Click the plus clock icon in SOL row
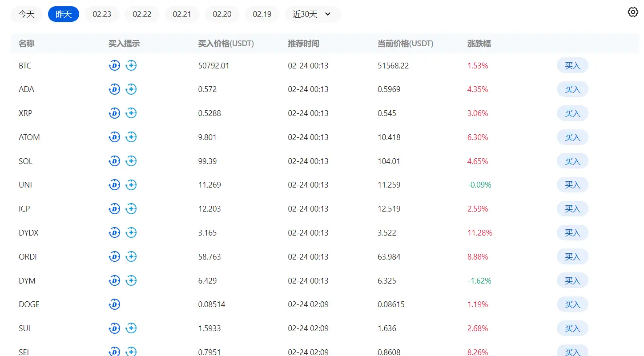The height and width of the screenshot is (356, 644). (131, 161)
